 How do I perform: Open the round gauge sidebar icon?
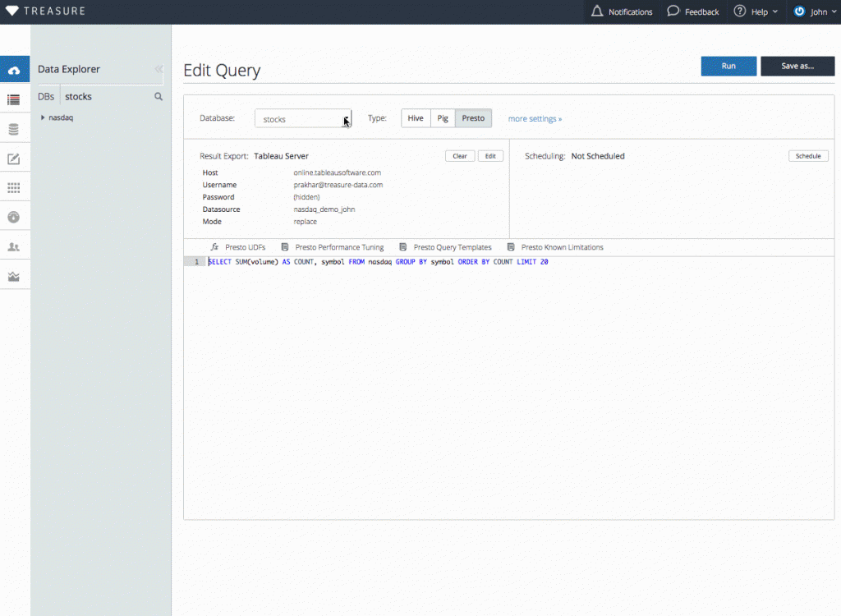[14, 218]
